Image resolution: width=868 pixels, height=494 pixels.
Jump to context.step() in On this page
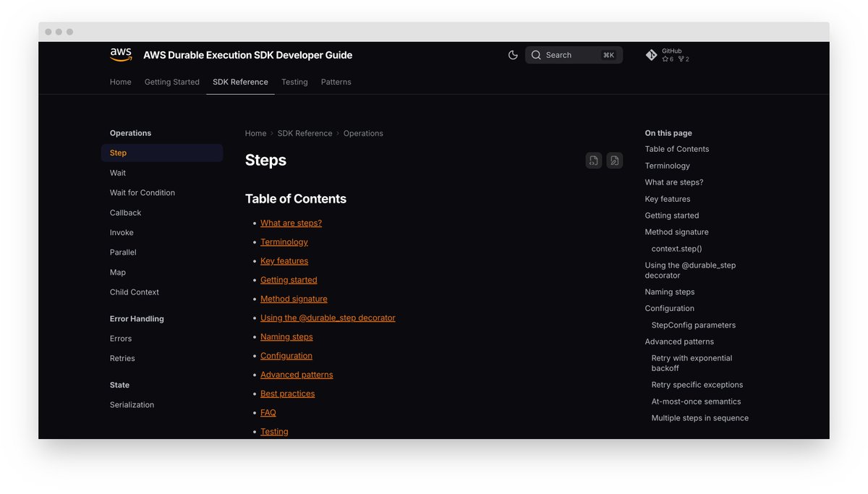[x=677, y=249]
